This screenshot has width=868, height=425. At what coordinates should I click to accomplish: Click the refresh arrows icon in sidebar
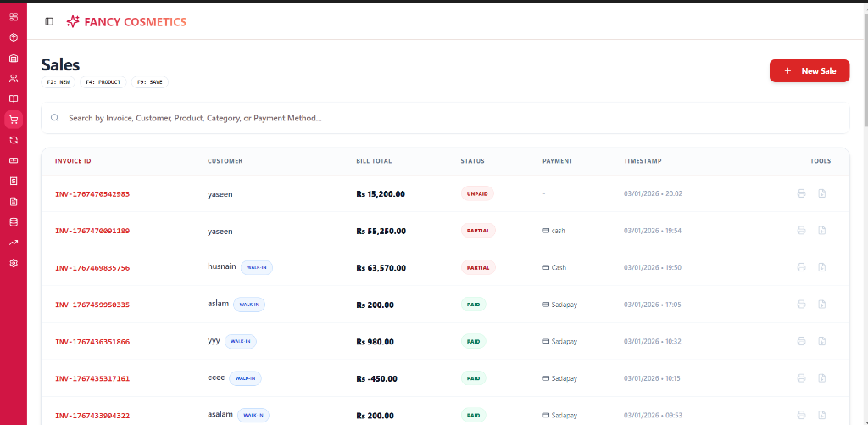tap(14, 140)
